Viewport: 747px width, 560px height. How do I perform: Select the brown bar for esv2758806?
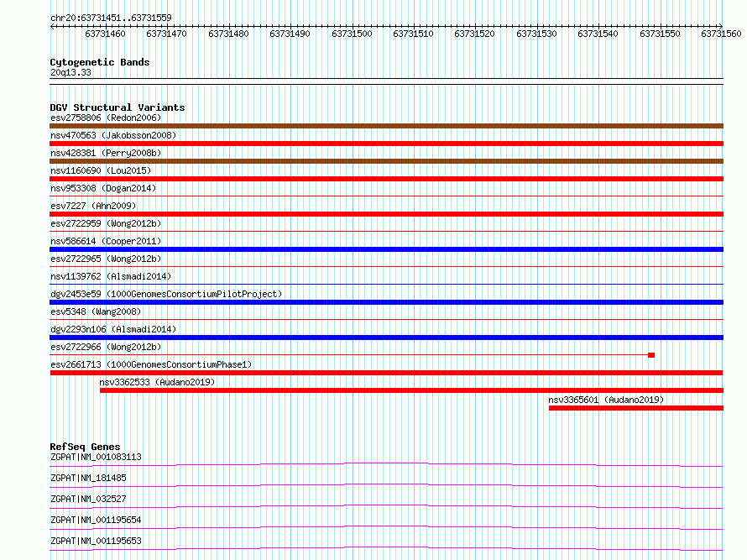(386, 126)
